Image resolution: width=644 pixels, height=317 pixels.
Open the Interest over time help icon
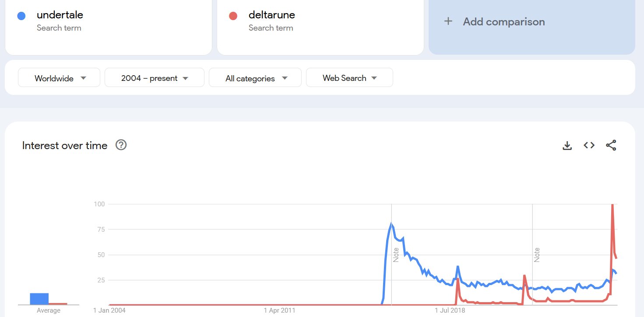coord(121,145)
